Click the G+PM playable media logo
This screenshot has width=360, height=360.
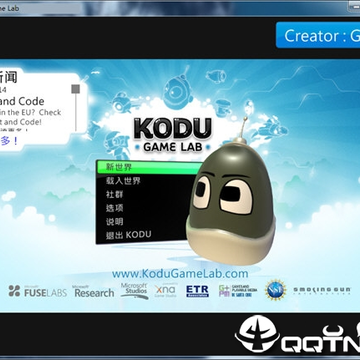238,291
